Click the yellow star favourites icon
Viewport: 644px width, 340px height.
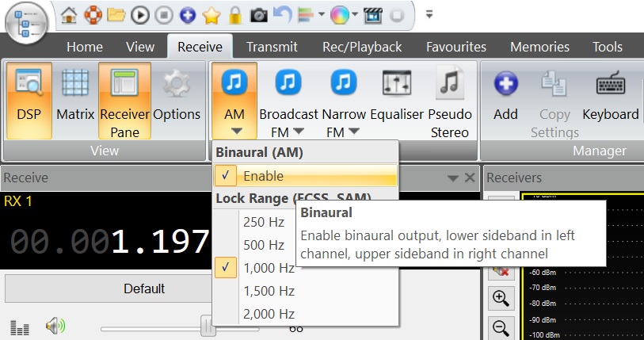pos(211,14)
